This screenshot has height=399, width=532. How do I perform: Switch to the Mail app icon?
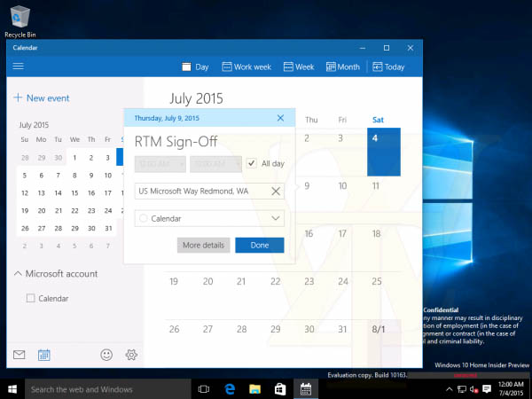[19, 355]
